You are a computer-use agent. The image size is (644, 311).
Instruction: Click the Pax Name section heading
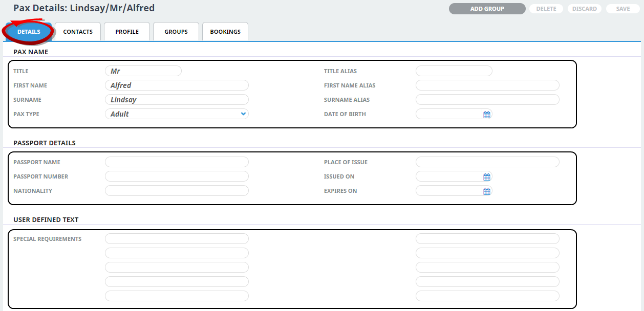[31, 52]
